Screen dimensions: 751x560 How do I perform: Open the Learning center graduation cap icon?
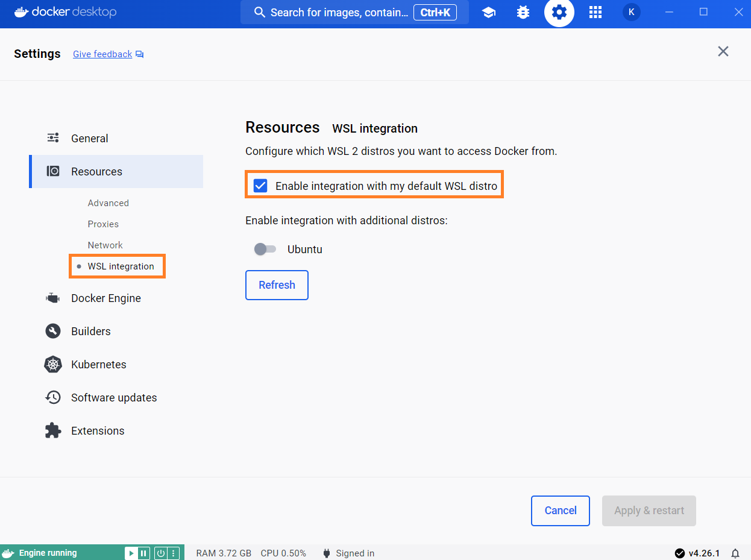(489, 12)
